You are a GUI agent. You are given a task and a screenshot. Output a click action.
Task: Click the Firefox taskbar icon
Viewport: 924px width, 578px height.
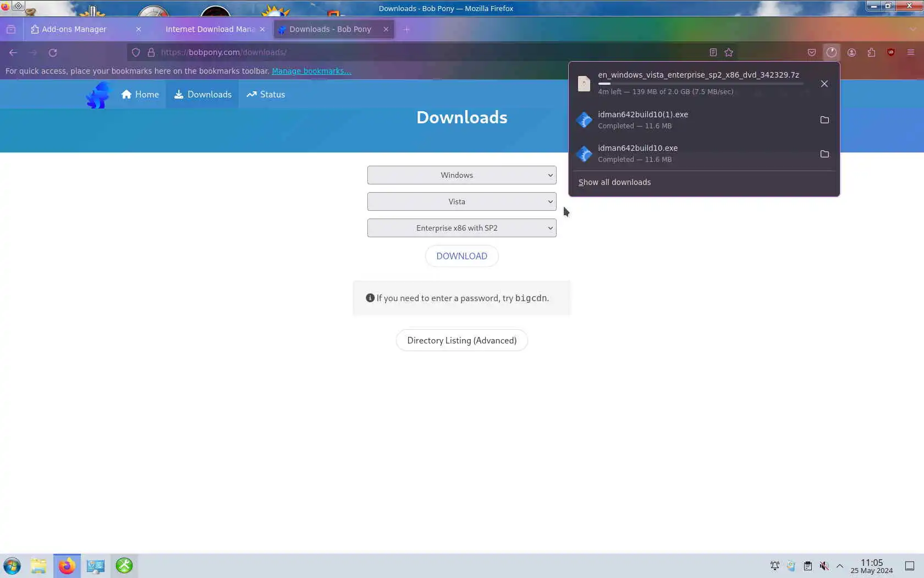pyautogui.click(x=67, y=566)
